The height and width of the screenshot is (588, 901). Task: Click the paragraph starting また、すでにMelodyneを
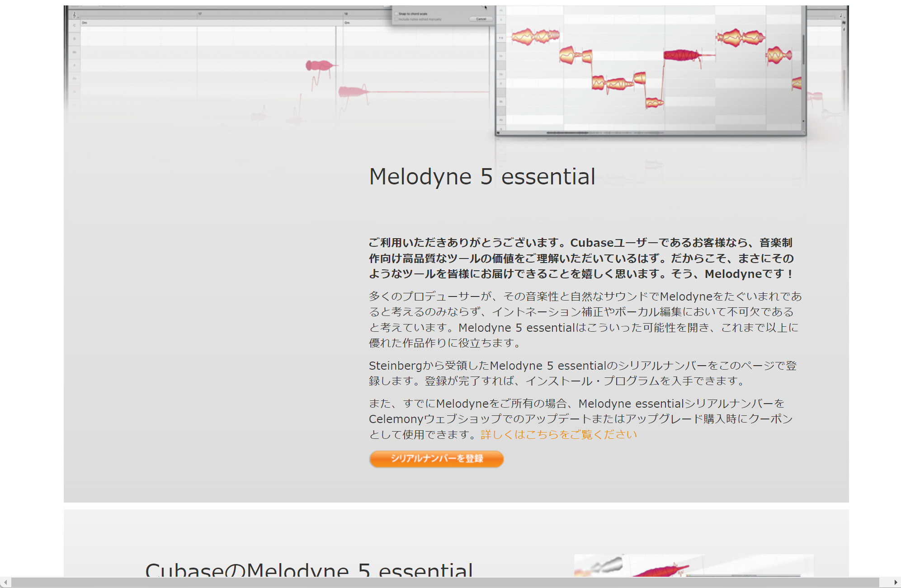click(581, 419)
